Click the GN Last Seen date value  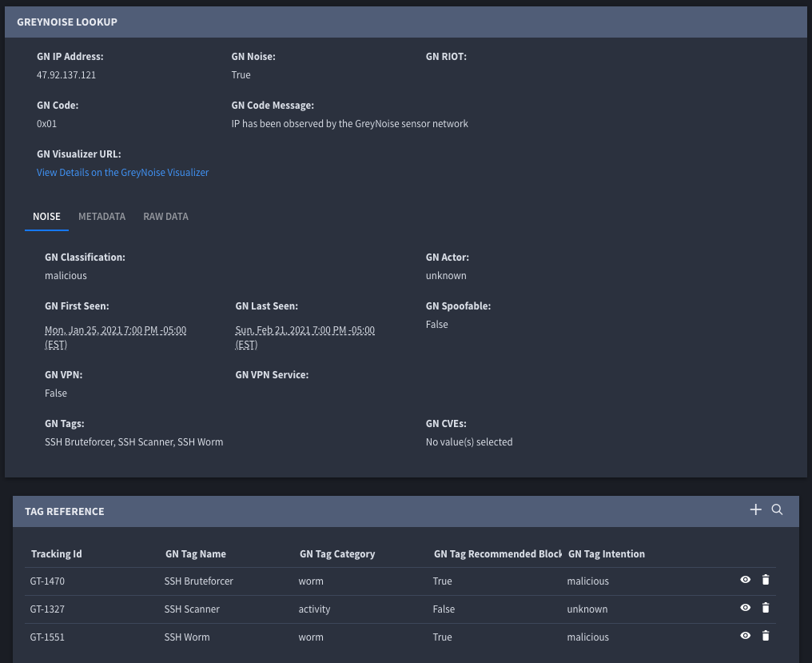(305, 337)
